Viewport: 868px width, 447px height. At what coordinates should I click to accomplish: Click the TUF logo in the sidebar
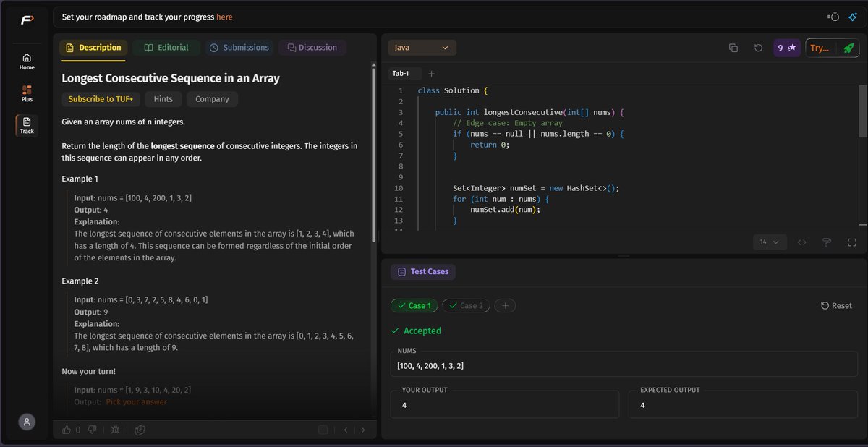click(x=27, y=19)
